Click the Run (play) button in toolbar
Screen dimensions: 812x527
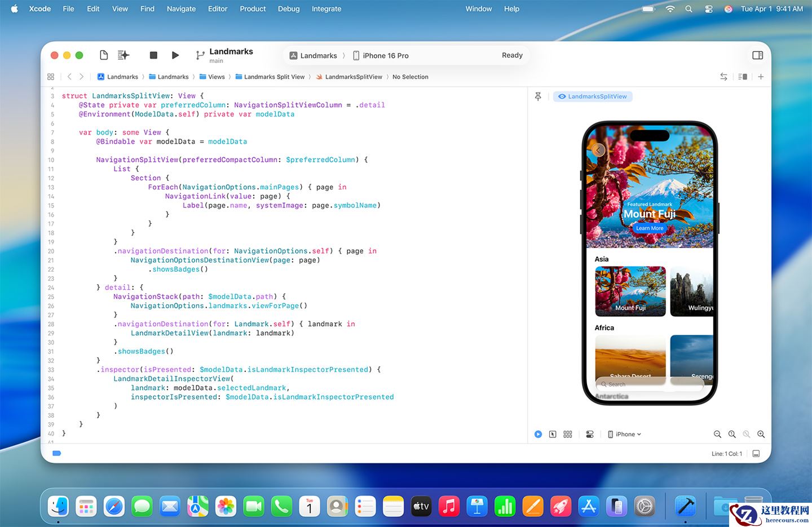click(x=175, y=55)
